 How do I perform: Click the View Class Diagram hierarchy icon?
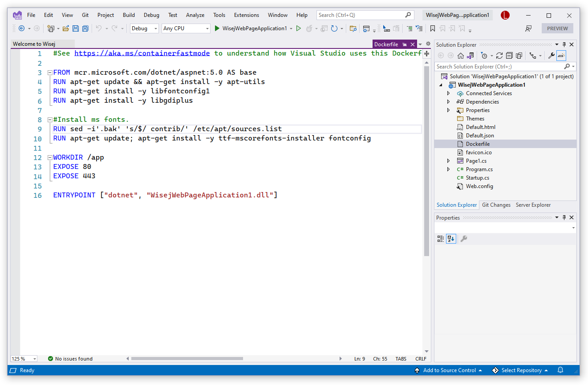(x=533, y=56)
